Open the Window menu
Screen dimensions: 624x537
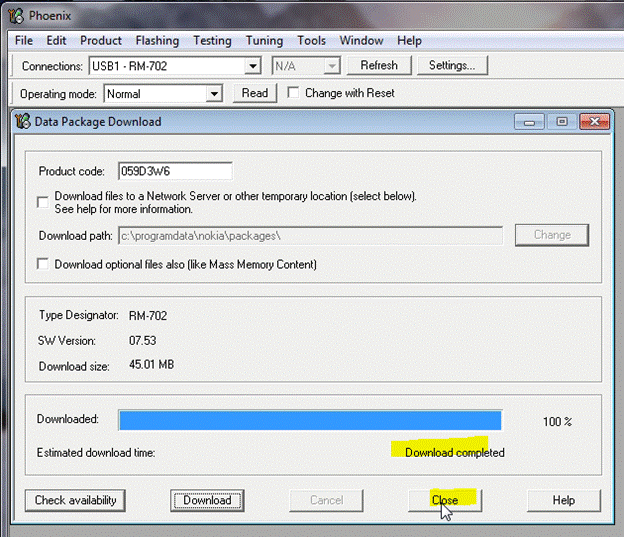361,41
